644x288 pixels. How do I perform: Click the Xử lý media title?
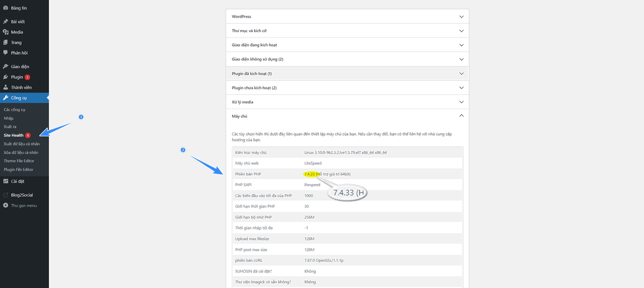(x=243, y=102)
